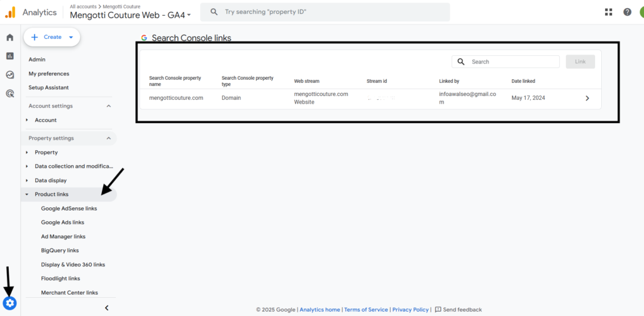
Task: Click the May 17, 2024 date cell
Action: (528, 98)
